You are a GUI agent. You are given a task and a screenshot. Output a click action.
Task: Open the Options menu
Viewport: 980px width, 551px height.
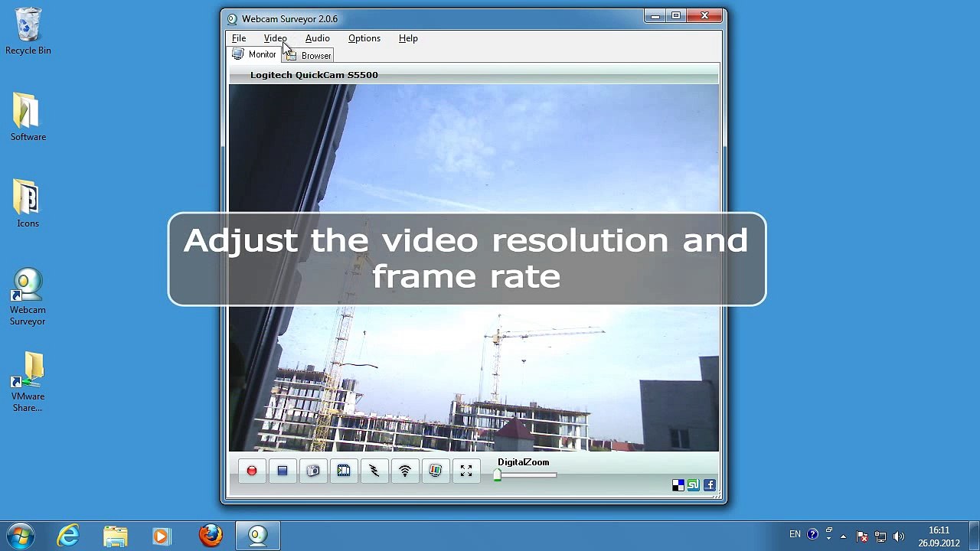[364, 38]
